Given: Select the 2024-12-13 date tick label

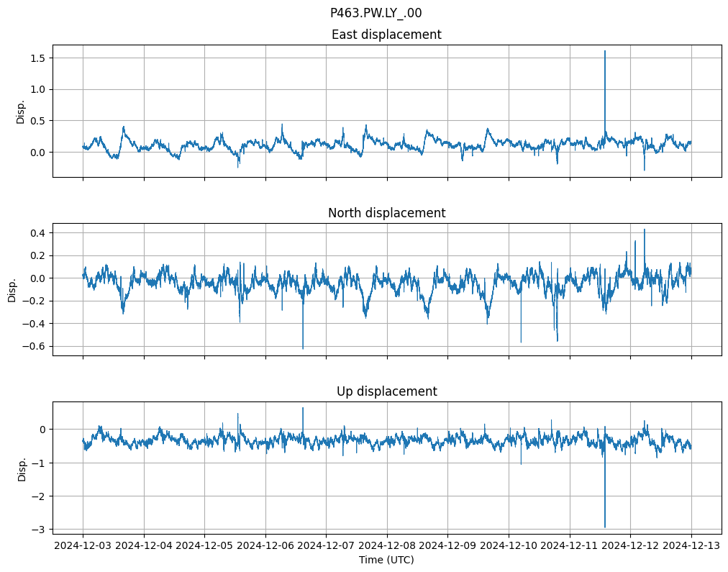Looking at the screenshot, I should 691,546.
